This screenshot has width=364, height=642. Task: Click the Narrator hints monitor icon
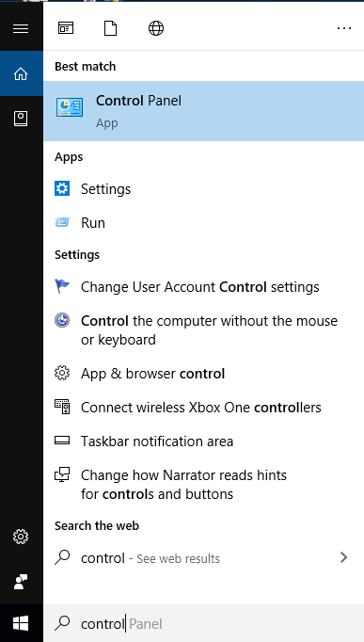(62, 475)
